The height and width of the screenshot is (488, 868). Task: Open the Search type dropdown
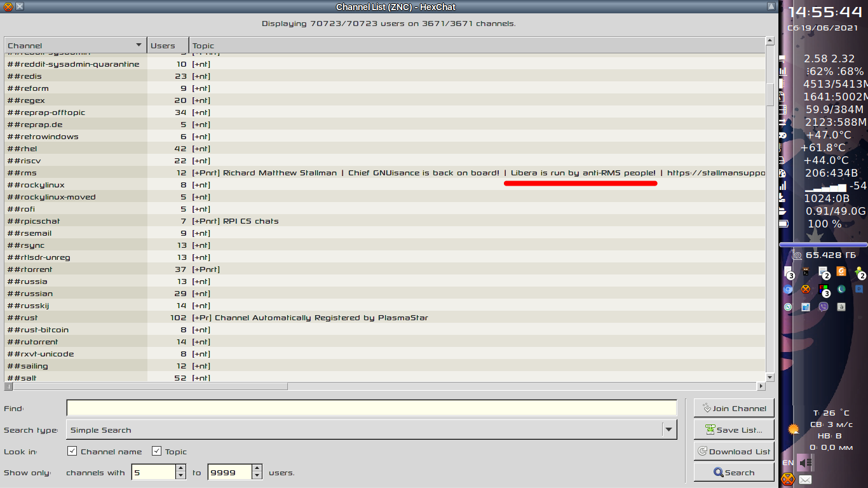372,430
